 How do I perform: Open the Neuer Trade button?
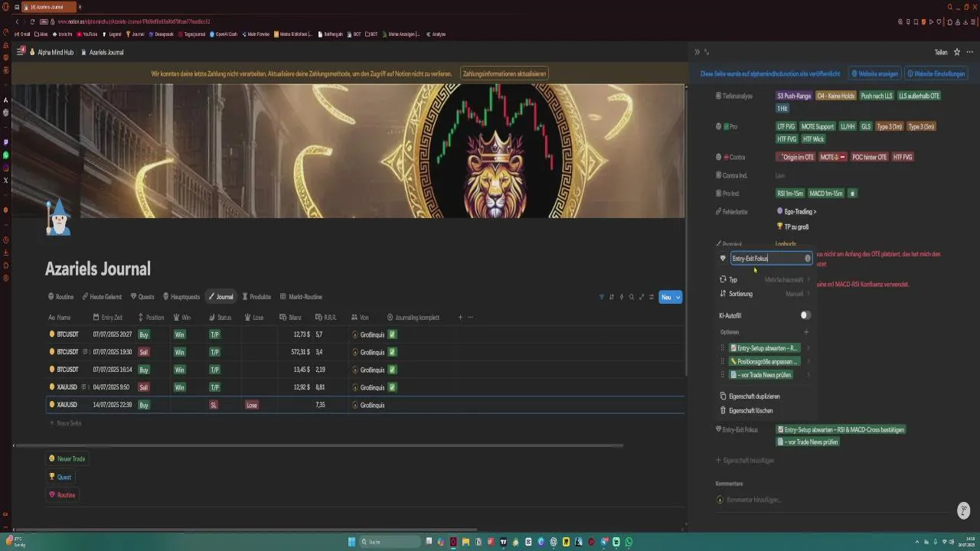coord(67,458)
